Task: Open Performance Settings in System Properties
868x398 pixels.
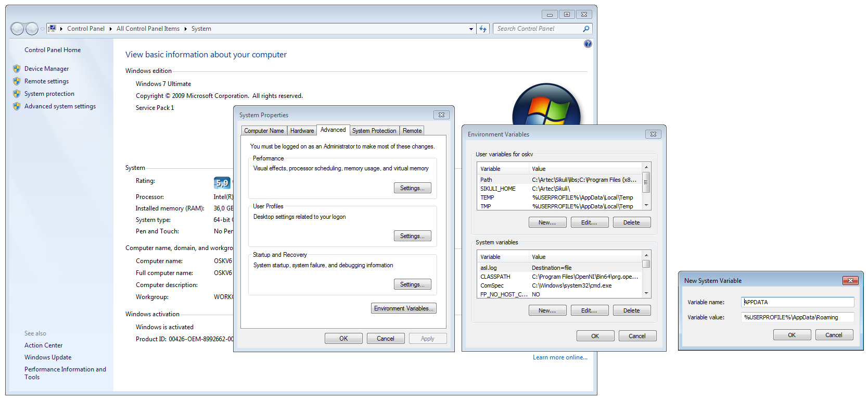Action: (x=412, y=188)
